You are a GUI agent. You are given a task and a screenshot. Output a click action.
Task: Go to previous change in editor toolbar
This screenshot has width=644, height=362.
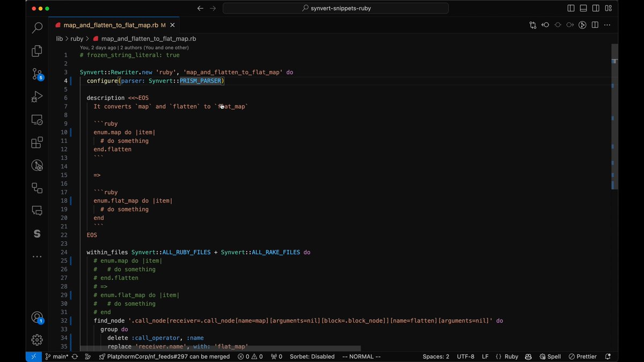tap(545, 25)
